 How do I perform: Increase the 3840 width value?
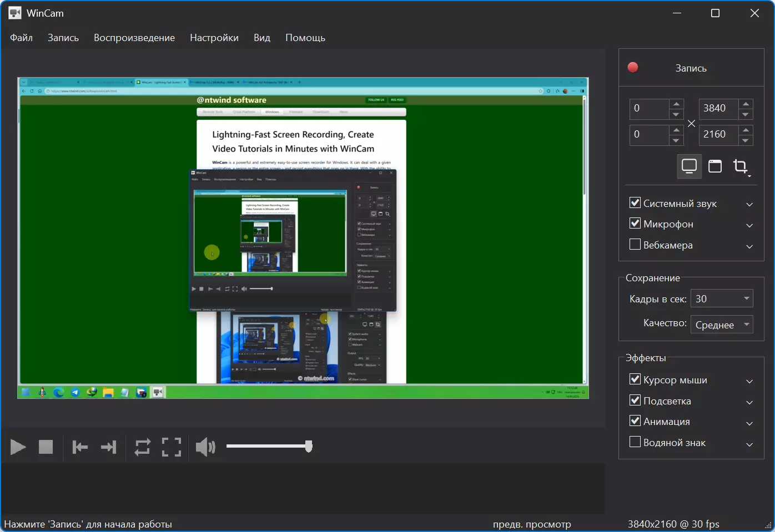click(746, 104)
